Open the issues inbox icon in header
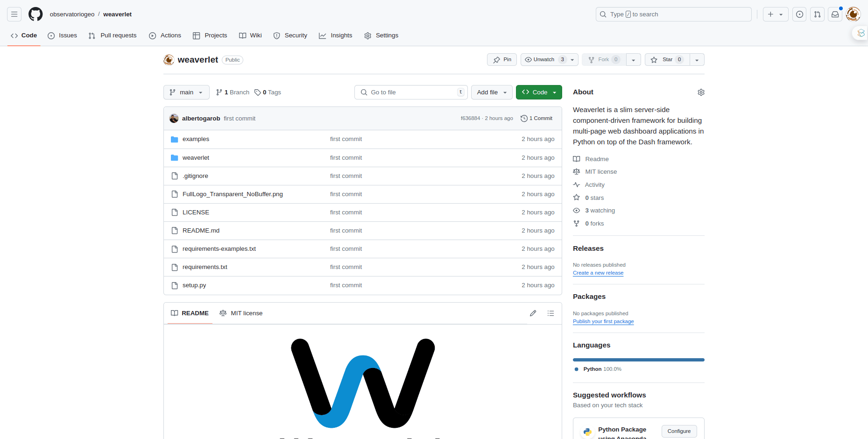The width and height of the screenshot is (868, 439). point(800,14)
